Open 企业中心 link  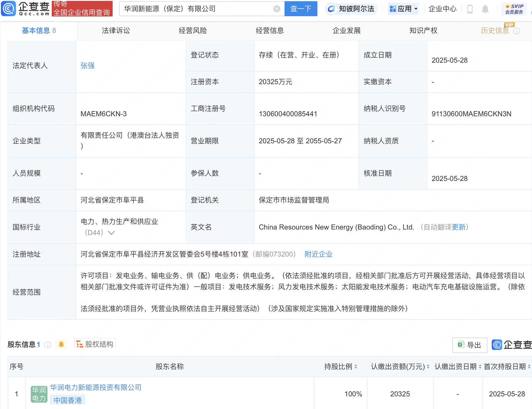[442, 9]
